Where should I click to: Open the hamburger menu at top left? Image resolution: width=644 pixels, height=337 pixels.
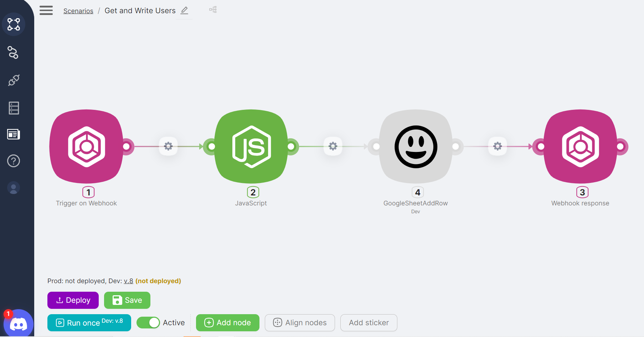pyautogui.click(x=46, y=10)
